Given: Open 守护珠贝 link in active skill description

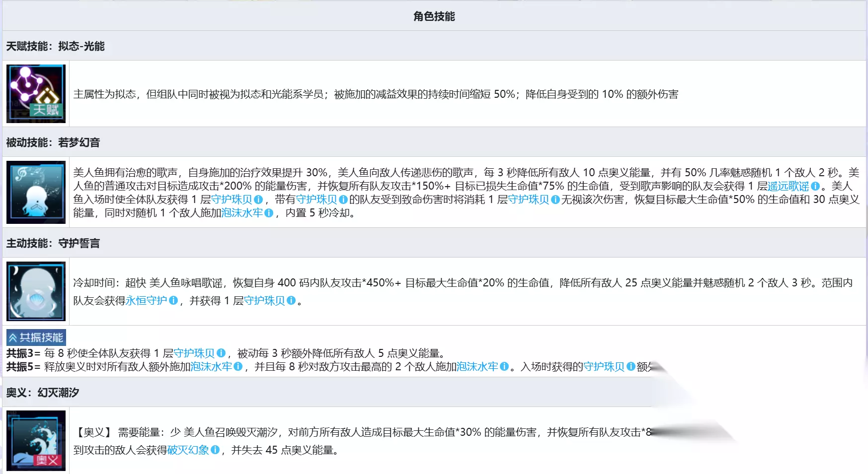Looking at the screenshot, I should [x=264, y=300].
